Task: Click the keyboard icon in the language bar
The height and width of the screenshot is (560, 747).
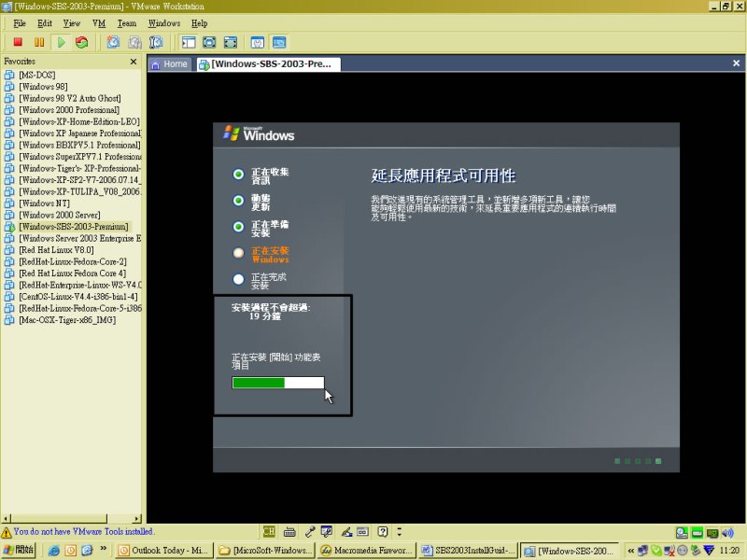Action: [x=289, y=532]
